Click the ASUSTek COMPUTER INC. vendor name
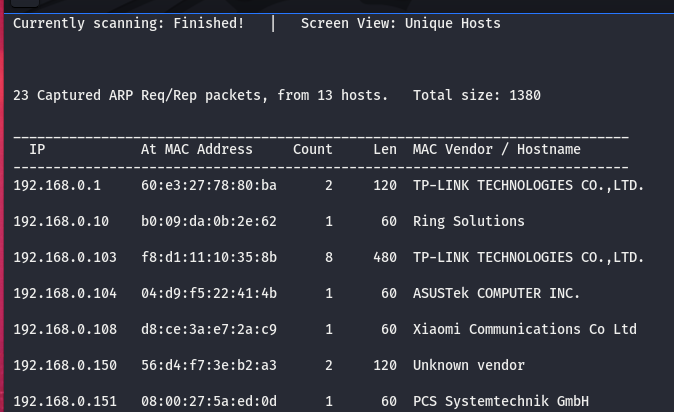Viewport: 674px width, 412px height. 496,293
